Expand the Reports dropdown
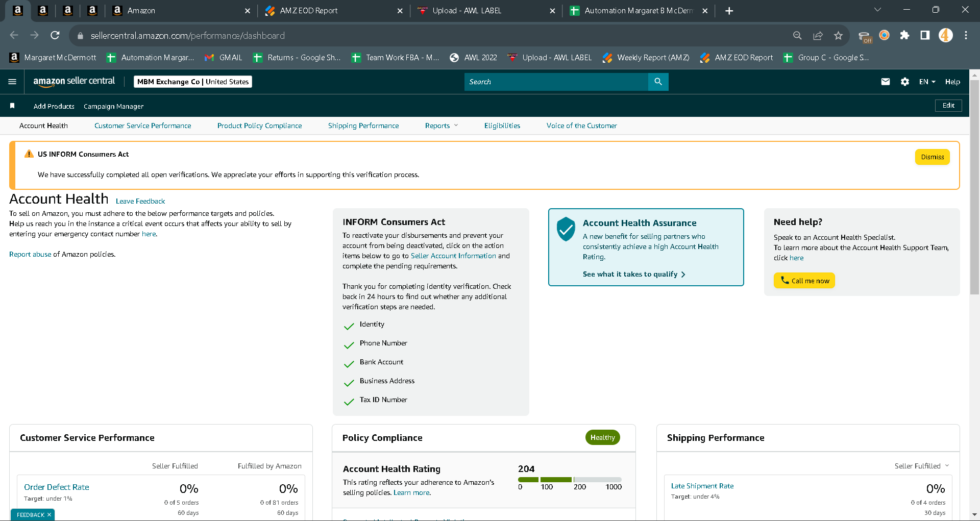 442,126
